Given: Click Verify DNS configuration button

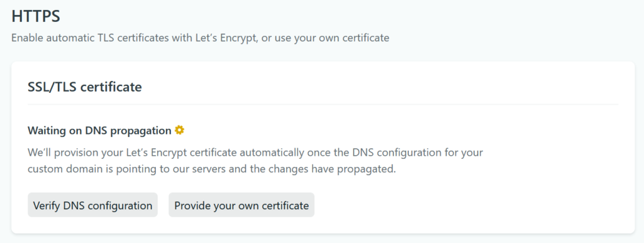Looking at the screenshot, I should [92, 205].
